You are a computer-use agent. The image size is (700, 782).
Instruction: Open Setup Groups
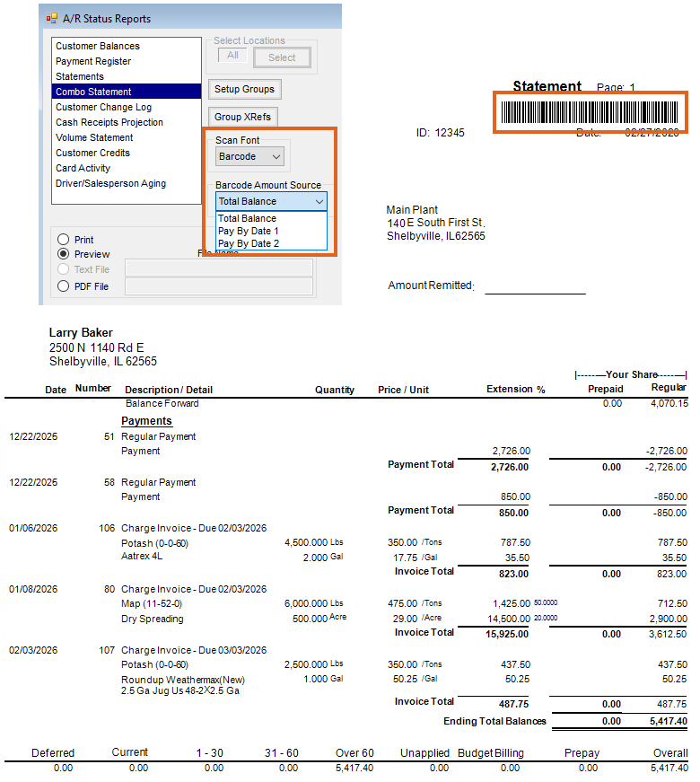[244, 89]
